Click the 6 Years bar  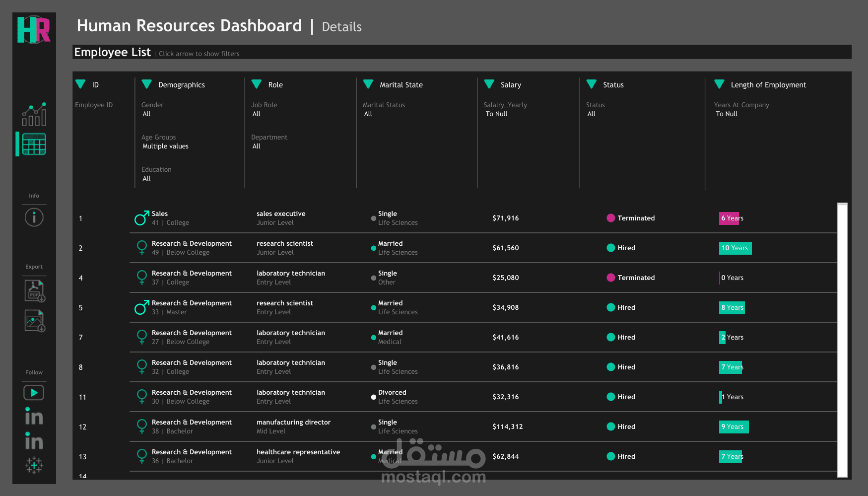click(x=729, y=218)
